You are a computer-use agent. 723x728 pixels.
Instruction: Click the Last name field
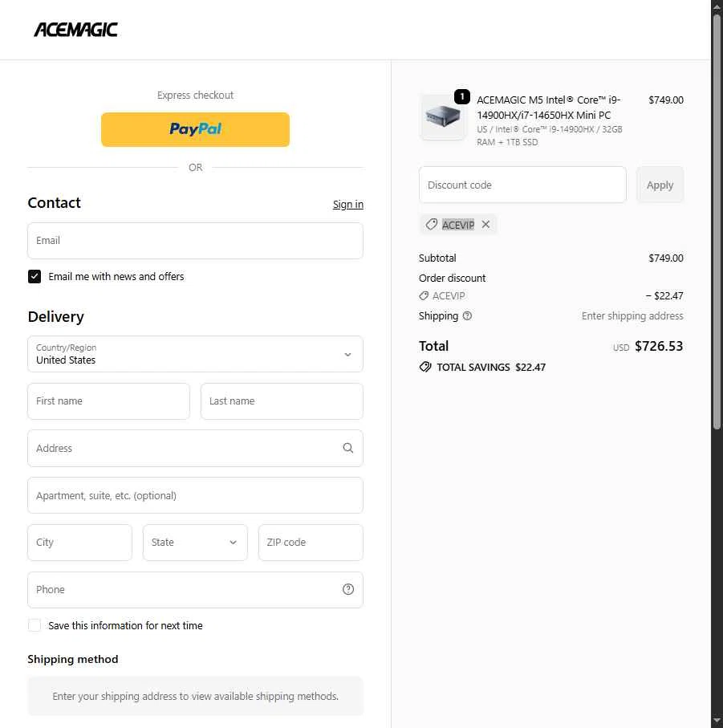pyautogui.click(x=282, y=401)
